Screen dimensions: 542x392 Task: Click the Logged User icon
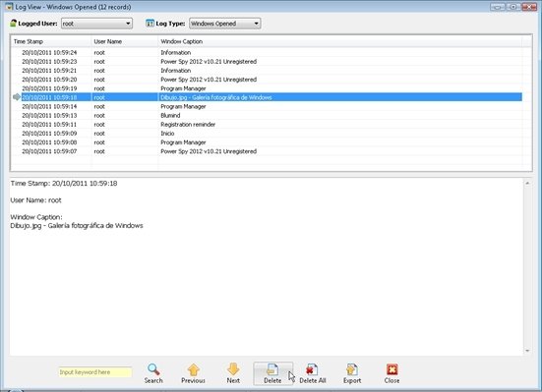coord(13,24)
